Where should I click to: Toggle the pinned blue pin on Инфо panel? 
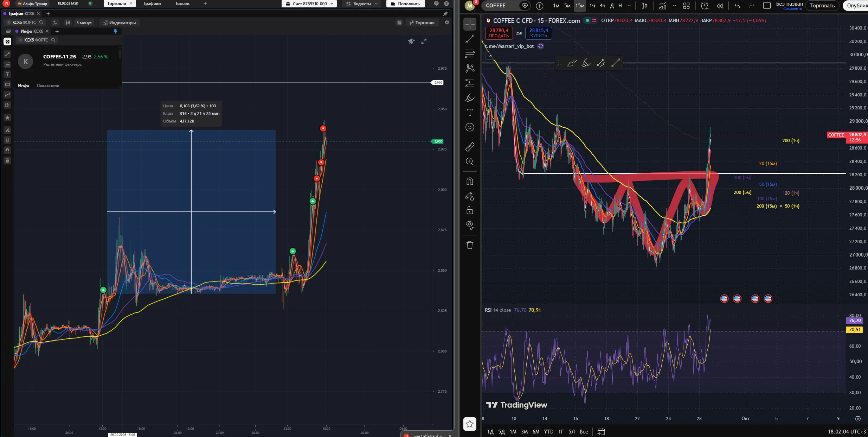[115, 31]
